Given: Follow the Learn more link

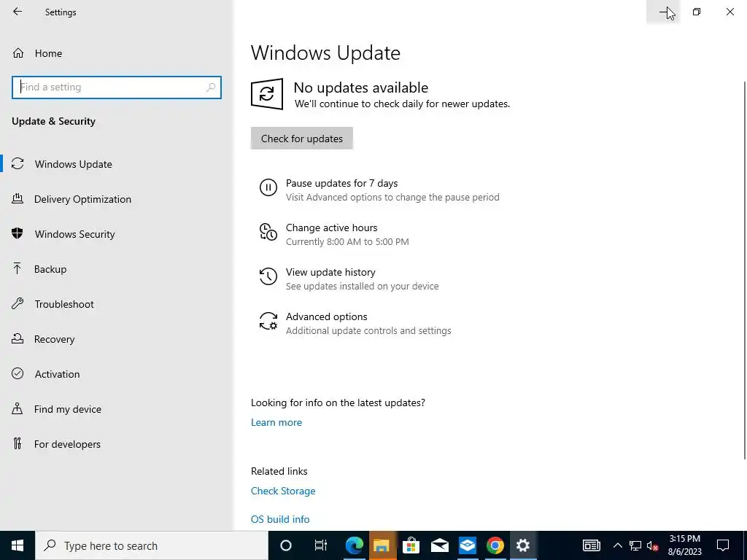Looking at the screenshot, I should (276, 422).
